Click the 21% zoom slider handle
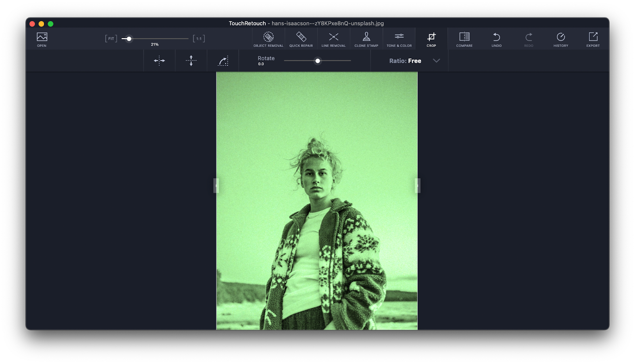 click(129, 39)
